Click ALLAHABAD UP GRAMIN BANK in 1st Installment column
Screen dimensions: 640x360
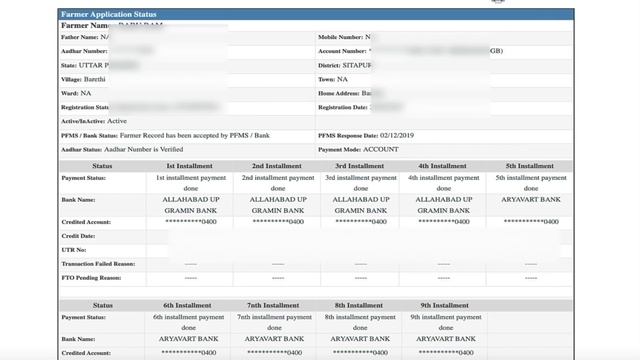coord(191,205)
